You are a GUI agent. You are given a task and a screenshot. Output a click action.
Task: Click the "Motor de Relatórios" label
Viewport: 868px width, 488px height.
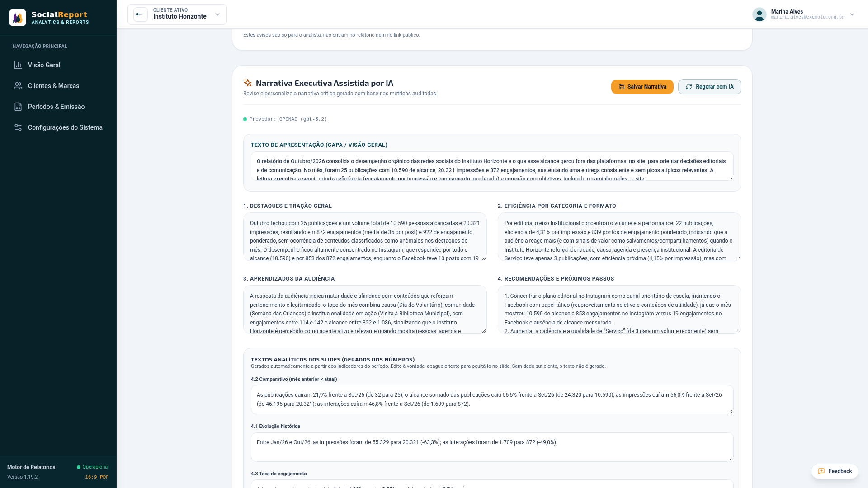pos(31,467)
